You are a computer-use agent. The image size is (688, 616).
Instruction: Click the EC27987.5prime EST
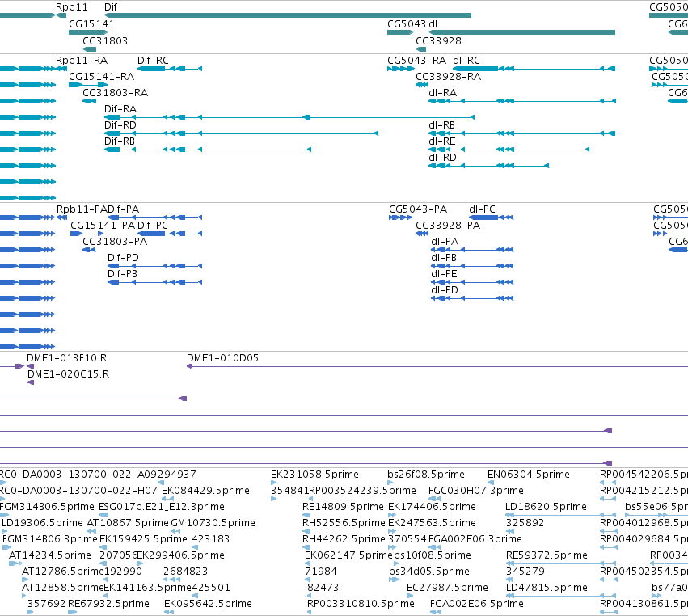410,596
